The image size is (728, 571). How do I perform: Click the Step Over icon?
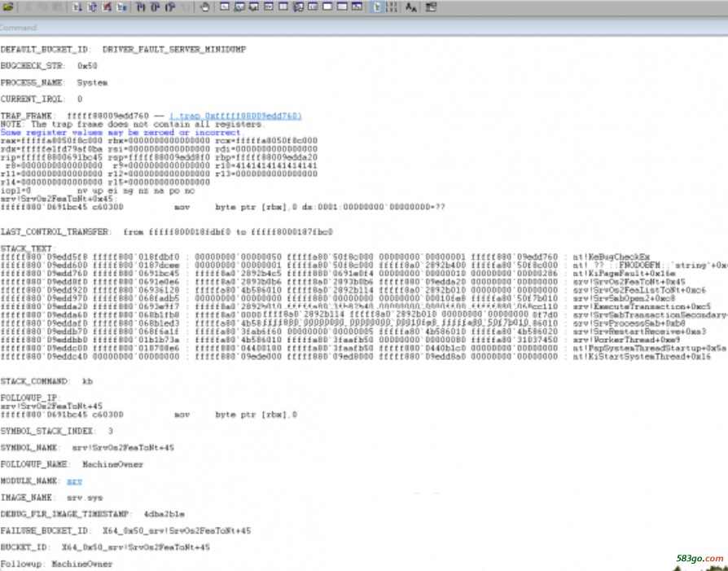click(156, 7)
